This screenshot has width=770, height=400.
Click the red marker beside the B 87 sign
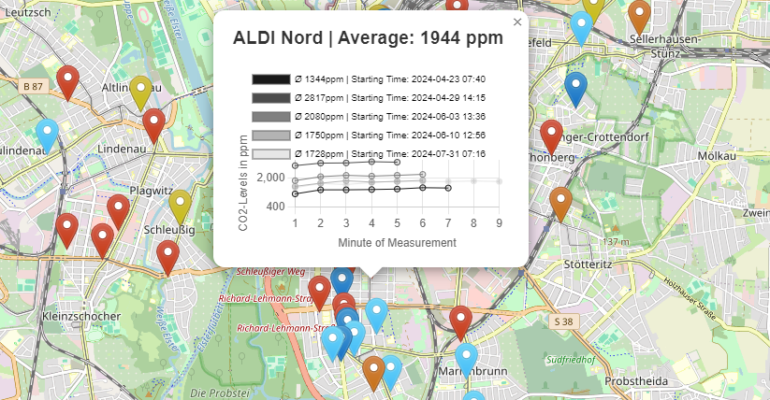tap(68, 83)
